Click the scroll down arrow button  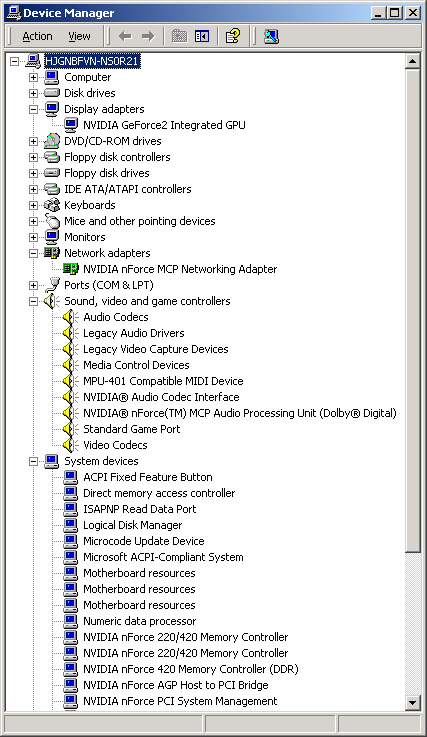[412, 703]
